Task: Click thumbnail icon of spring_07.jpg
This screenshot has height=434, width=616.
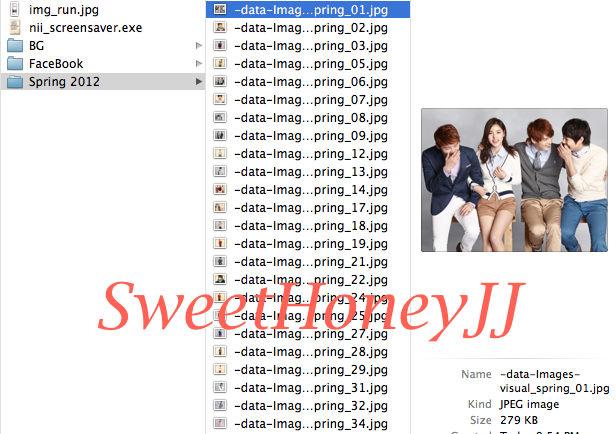Action: 220,99
